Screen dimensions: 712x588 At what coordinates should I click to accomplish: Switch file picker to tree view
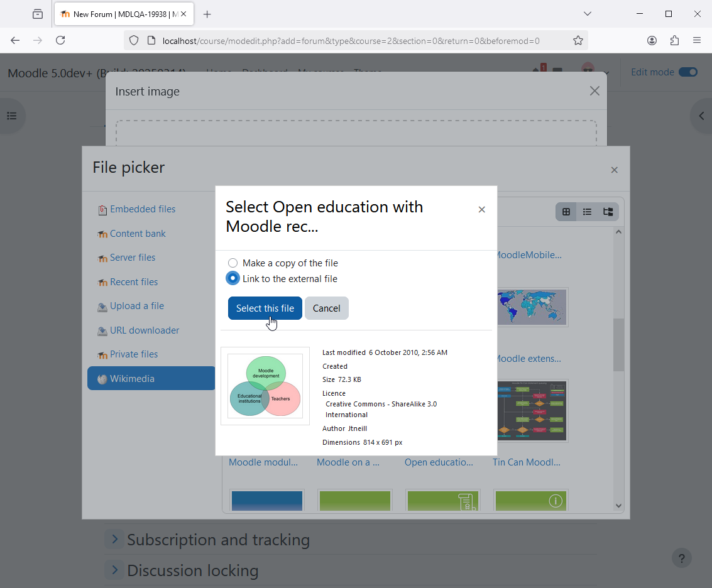pyautogui.click(x=608, y=212)
